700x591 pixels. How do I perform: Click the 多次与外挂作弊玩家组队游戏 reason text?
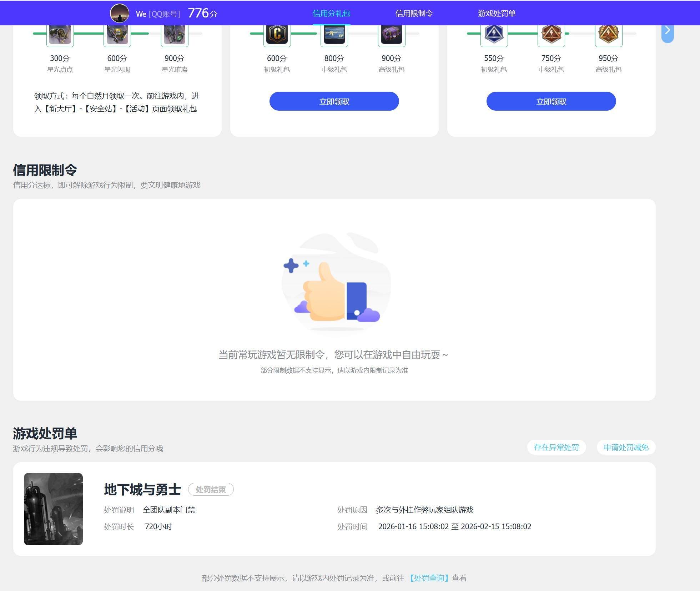[425, 510]
